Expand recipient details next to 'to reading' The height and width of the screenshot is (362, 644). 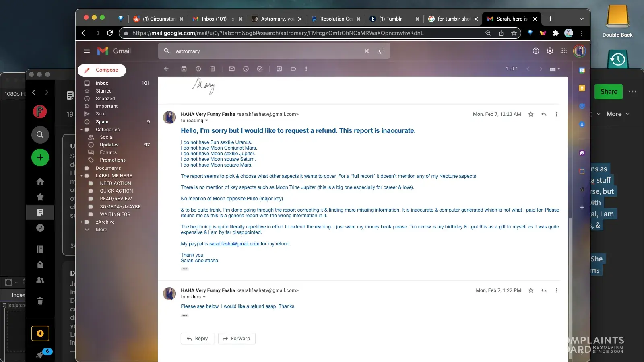[207, 121]
